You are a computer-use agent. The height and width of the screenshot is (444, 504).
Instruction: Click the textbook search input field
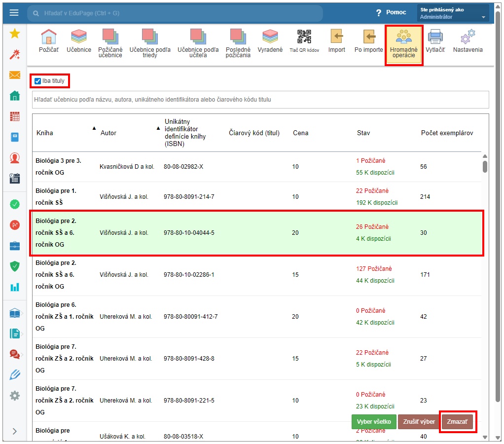tap(260, 99)
